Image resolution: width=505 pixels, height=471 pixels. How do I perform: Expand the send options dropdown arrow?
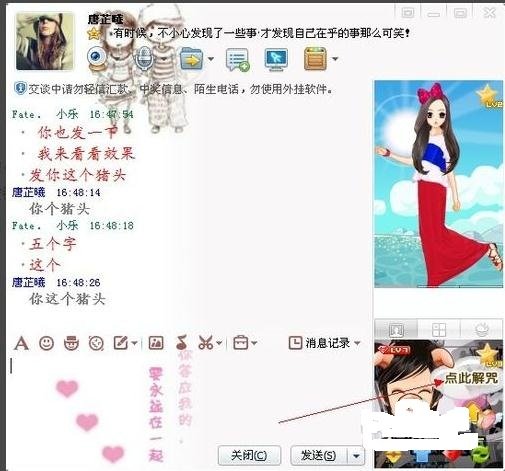[x=356, y=456]
